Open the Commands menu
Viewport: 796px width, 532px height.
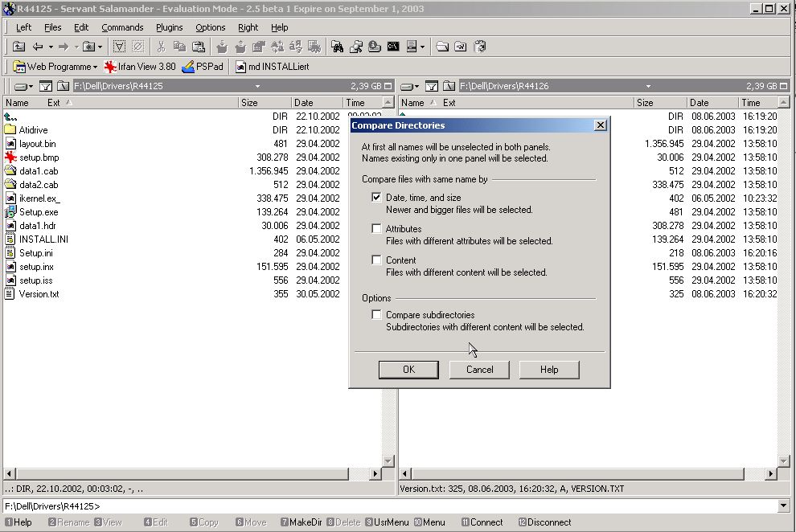pyautogui.click(x=122, y=27)
